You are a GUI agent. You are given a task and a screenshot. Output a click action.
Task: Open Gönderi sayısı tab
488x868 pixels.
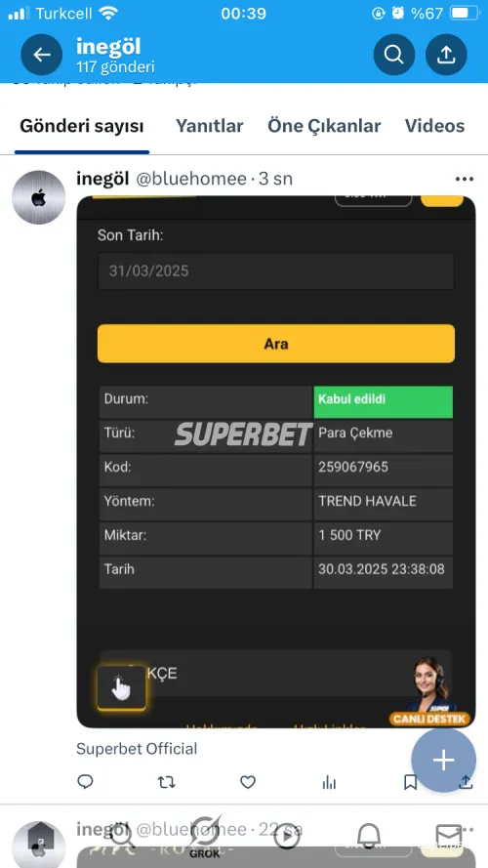click(82, 126)
